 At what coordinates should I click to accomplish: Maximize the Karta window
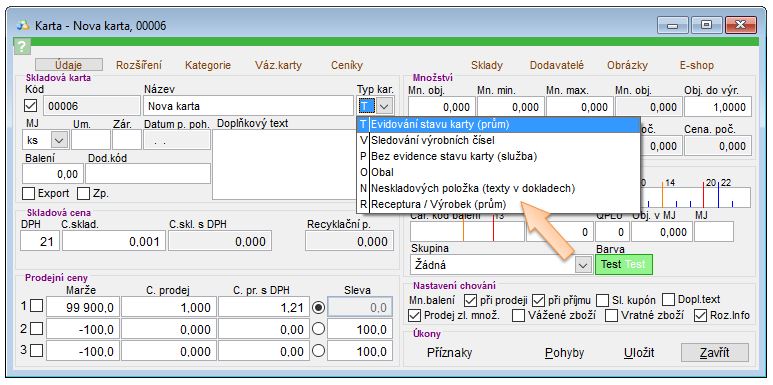point(706,25)
